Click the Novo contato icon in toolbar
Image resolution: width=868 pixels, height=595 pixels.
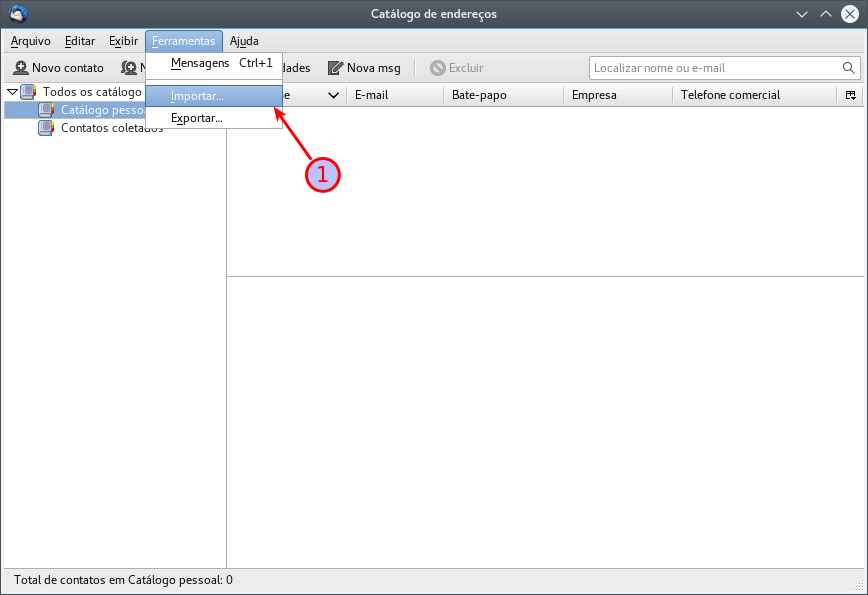click(x=20, y=68)
